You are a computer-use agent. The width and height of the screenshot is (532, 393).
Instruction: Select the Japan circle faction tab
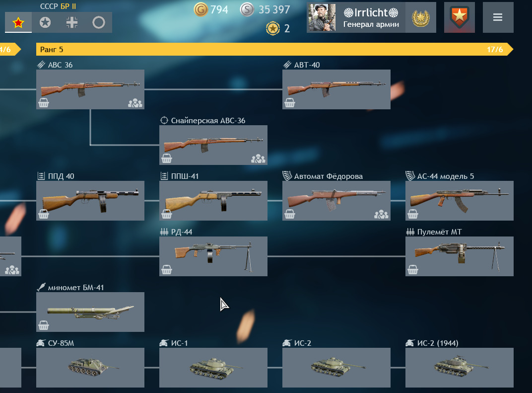[x=99, y=22]
